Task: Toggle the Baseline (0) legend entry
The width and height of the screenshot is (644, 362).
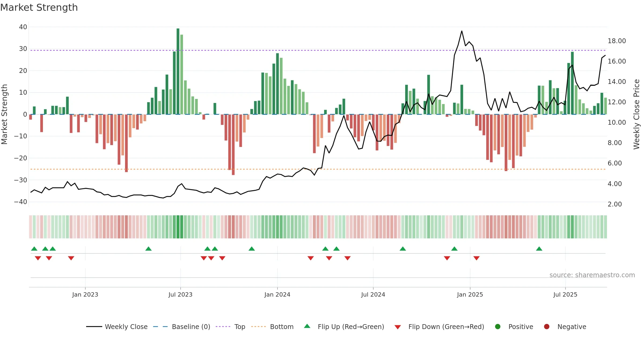Action: tap(182, 327)
